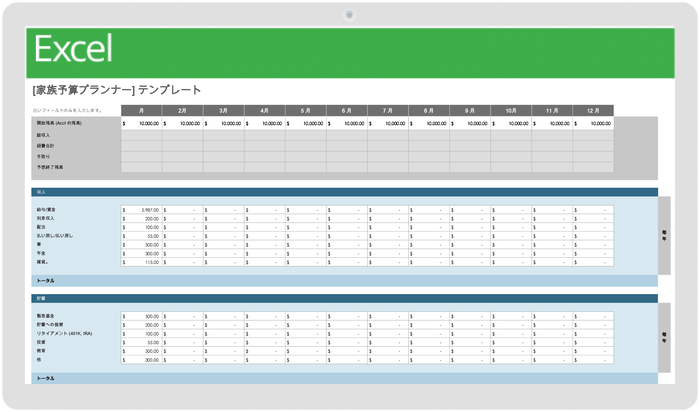700x412 pixels.
Task: Select the 7月 column header
Action: (388, 111)
